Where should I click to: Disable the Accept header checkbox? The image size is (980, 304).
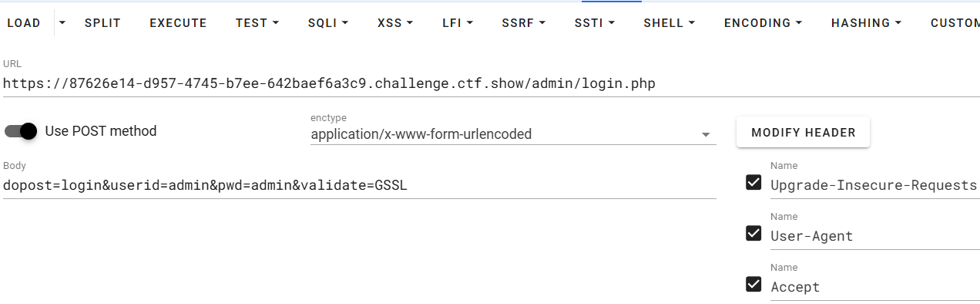tap(754, 284)
